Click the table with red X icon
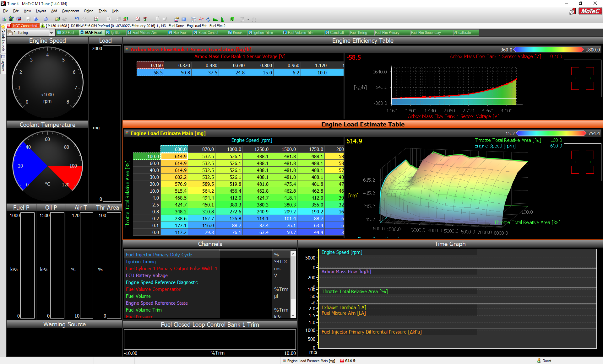 coord(126,19)
